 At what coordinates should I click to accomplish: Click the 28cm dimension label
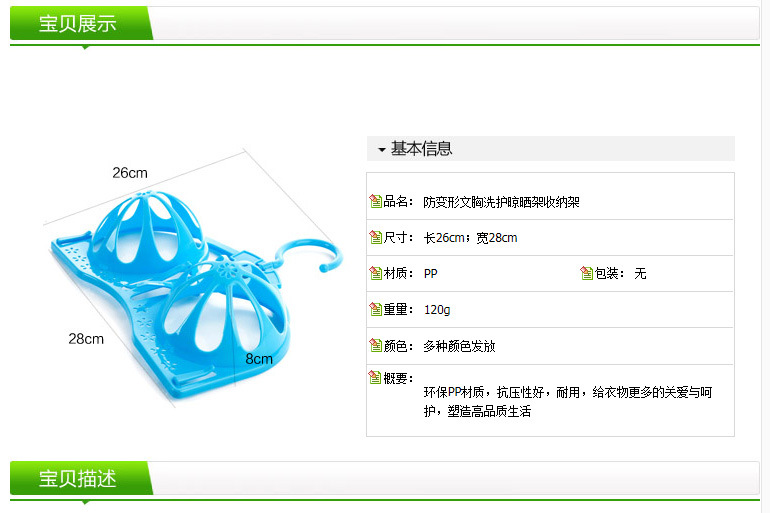(x=86, y=339)
